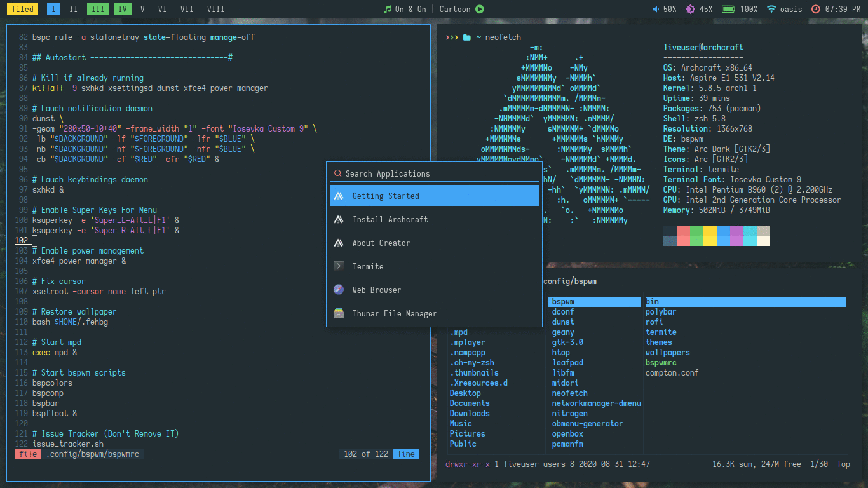Select geany directory in ranger
Screen dimensions: 868x488
[563, 332]
